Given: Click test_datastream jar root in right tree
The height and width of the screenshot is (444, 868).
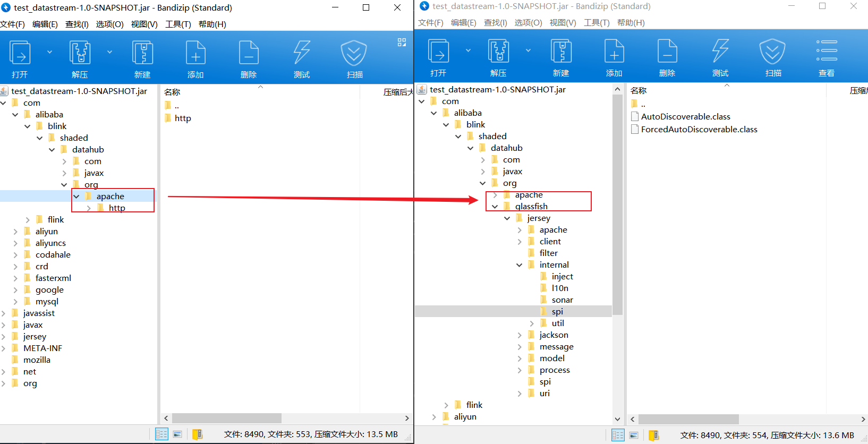Looking at the screenshot, I should [x=497, y=90].
